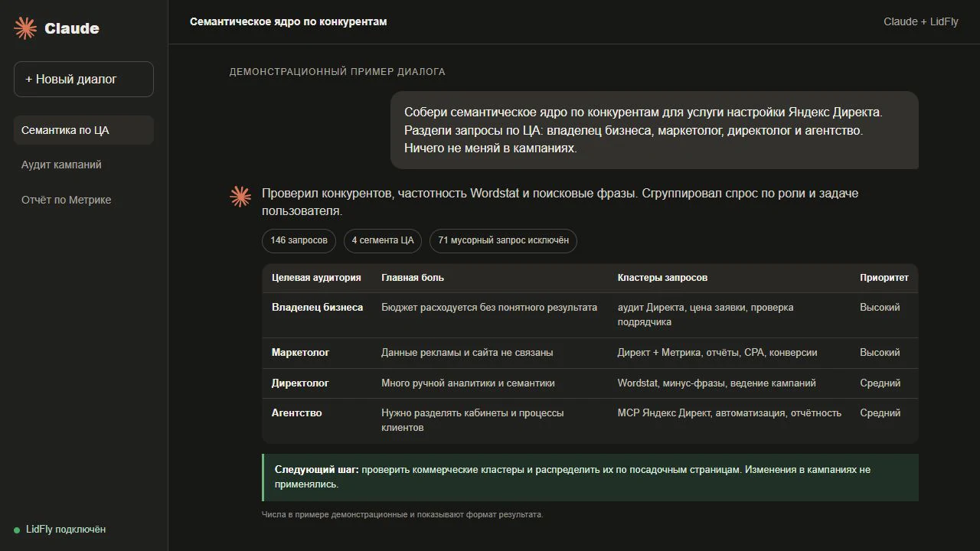Select the Директолог row label

click(x=300, y=383)
